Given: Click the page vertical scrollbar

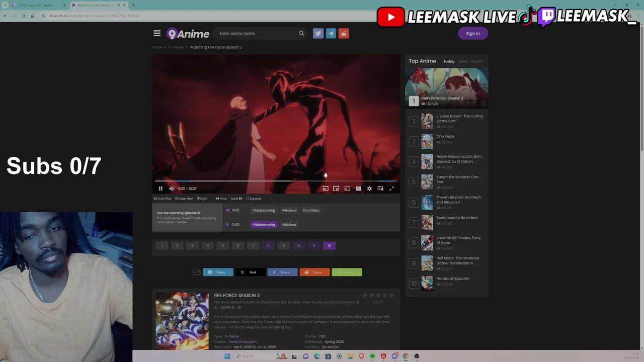Looking at the screenshot, I should click(x=641, y=88).
